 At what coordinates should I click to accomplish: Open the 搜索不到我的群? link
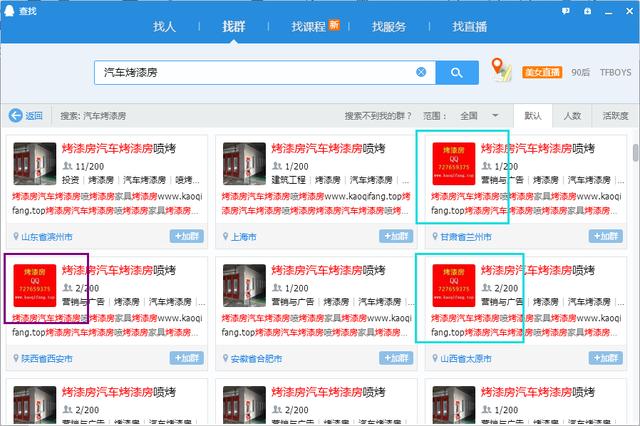[378, 116]
